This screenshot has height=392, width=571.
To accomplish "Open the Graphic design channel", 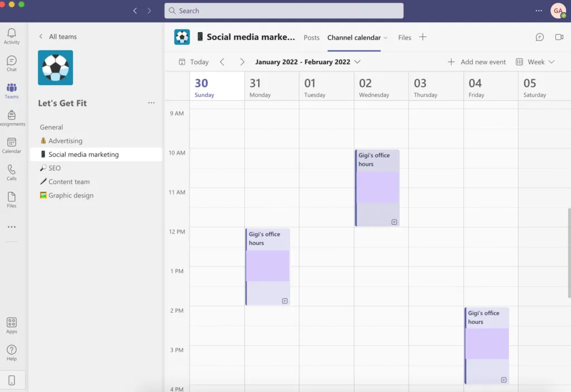I will [x=96, y=195].
